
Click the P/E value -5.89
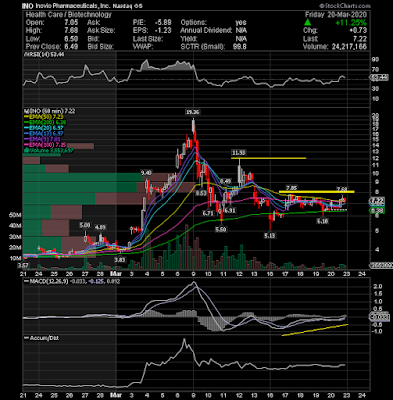[x=163, y=23]
